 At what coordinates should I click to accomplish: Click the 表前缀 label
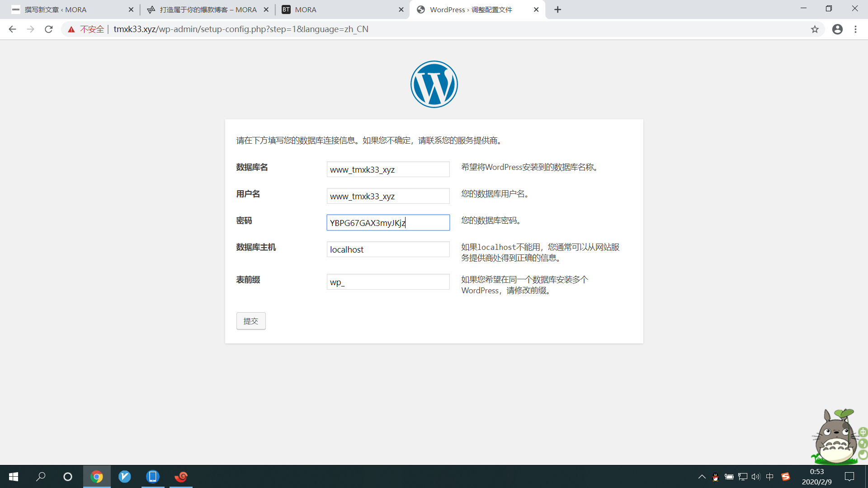click(248, 280)
